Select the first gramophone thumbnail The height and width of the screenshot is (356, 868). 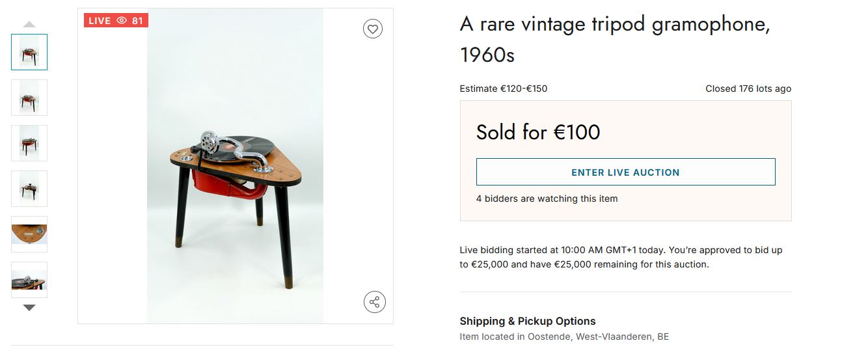click(x=29, y=52)
